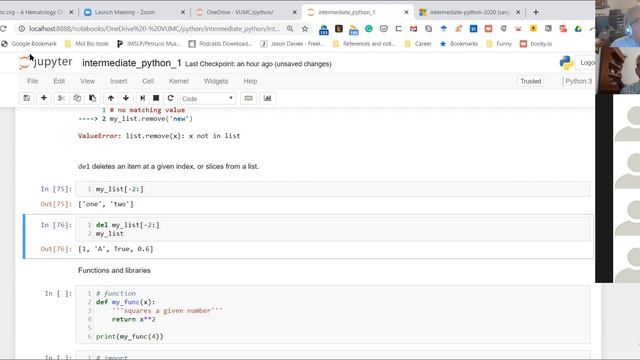Click the Python logo icon in the header
This screenshot has width=640, height=360.
click(x=566, y=62)
